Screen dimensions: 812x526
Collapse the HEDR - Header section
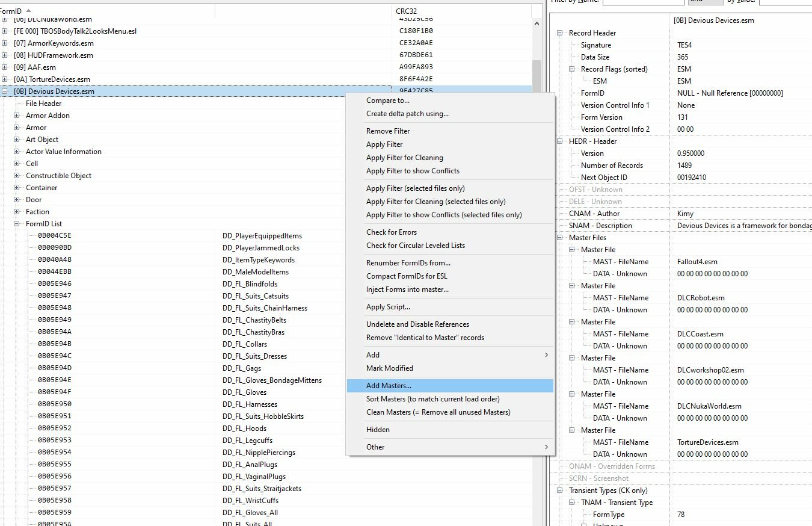click(x=561, y=141)
